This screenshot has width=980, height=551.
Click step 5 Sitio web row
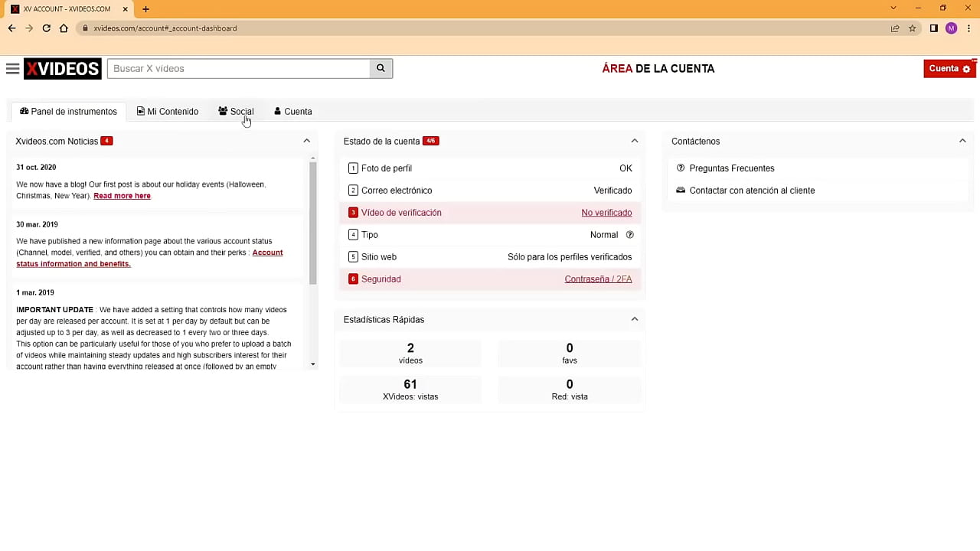[x=490, y=257]
